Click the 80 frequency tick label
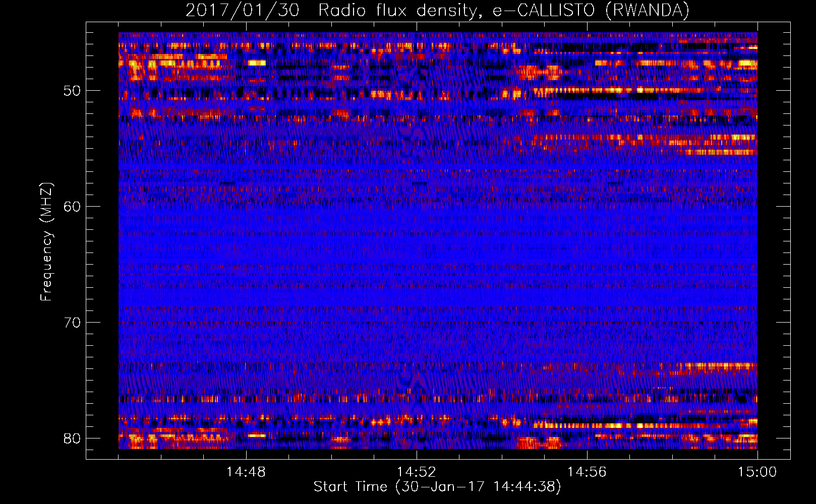Viewport: 816px width, 504px height. (x=72, y=438)
